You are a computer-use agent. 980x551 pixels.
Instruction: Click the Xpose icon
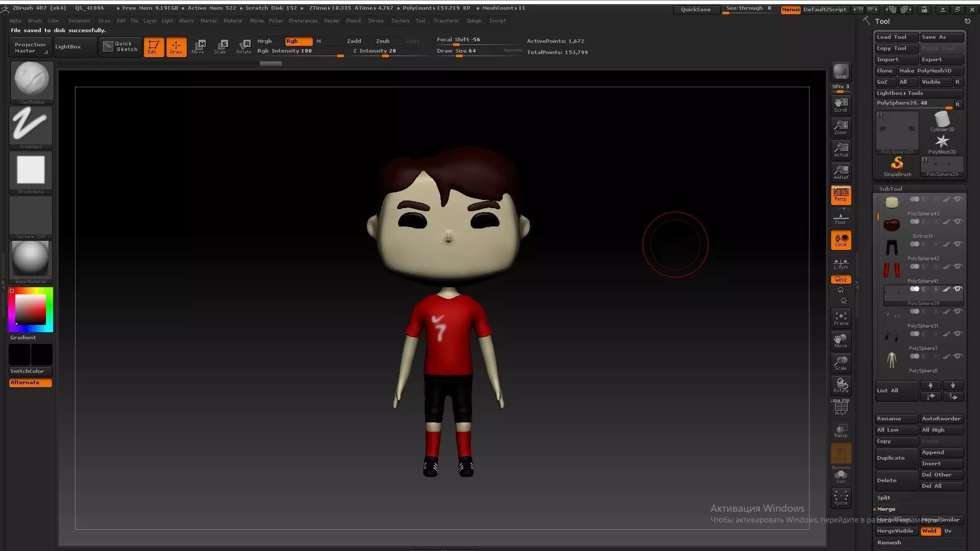tap(841, 498)
